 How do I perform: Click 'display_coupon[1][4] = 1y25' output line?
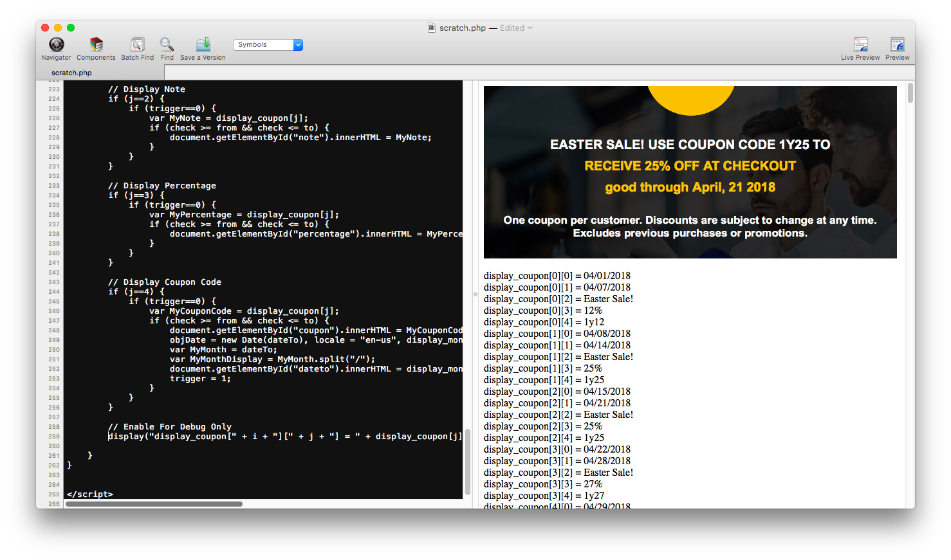pos(544,380)
